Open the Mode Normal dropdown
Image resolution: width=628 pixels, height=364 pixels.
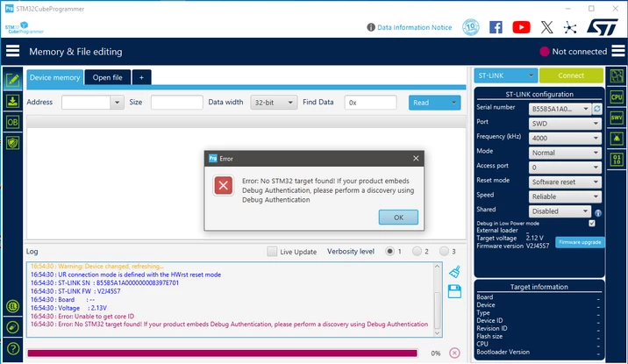tap(565, 153)
